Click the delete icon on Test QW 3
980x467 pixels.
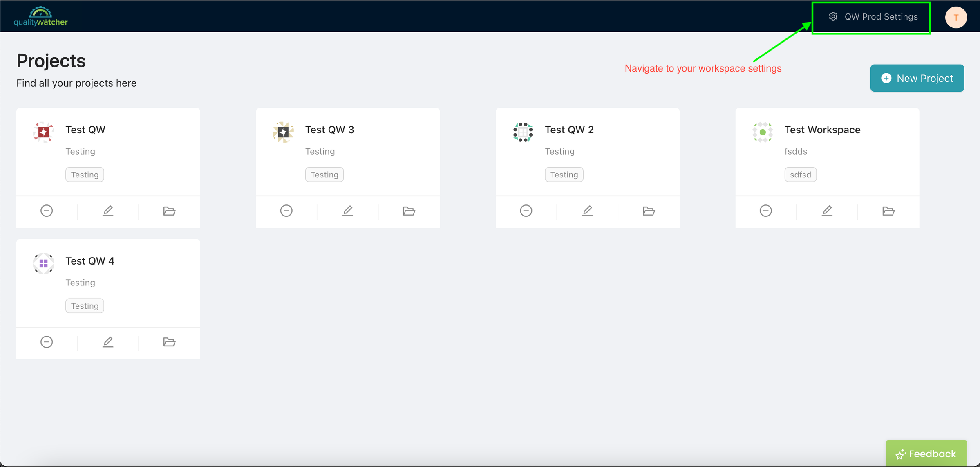tap(287, 211)
